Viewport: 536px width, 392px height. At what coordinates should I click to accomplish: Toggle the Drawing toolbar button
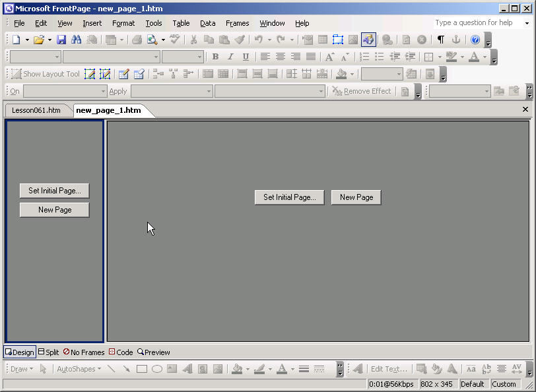point(368,40)
